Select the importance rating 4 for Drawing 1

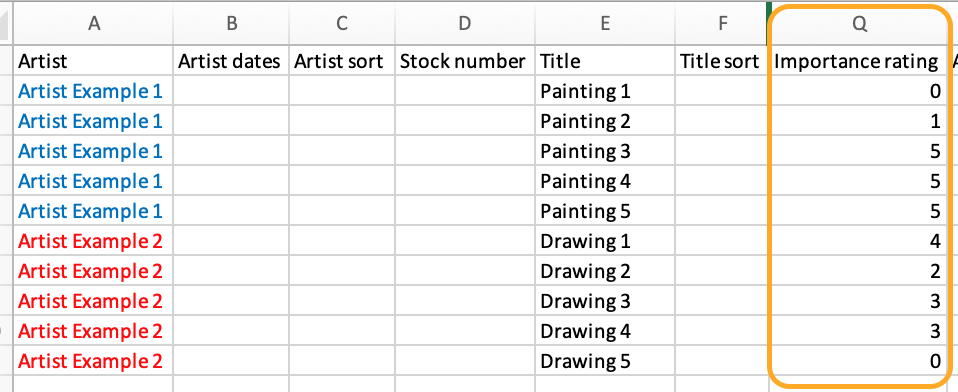(858, 241)
